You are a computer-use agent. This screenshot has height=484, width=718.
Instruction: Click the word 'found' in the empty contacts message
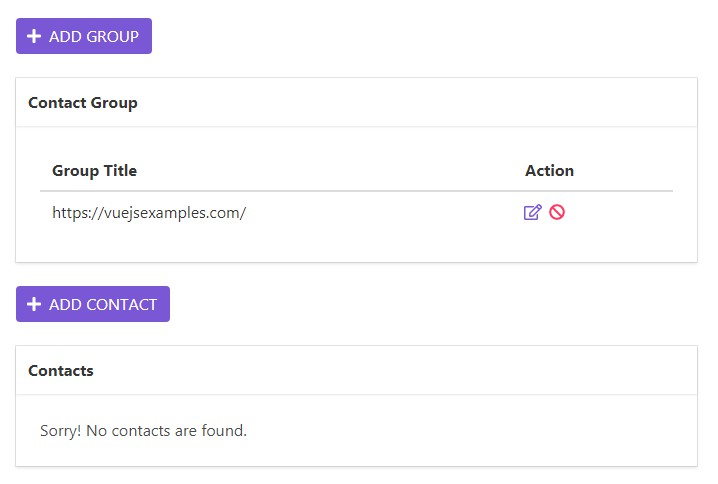click(x=224, y=431)
